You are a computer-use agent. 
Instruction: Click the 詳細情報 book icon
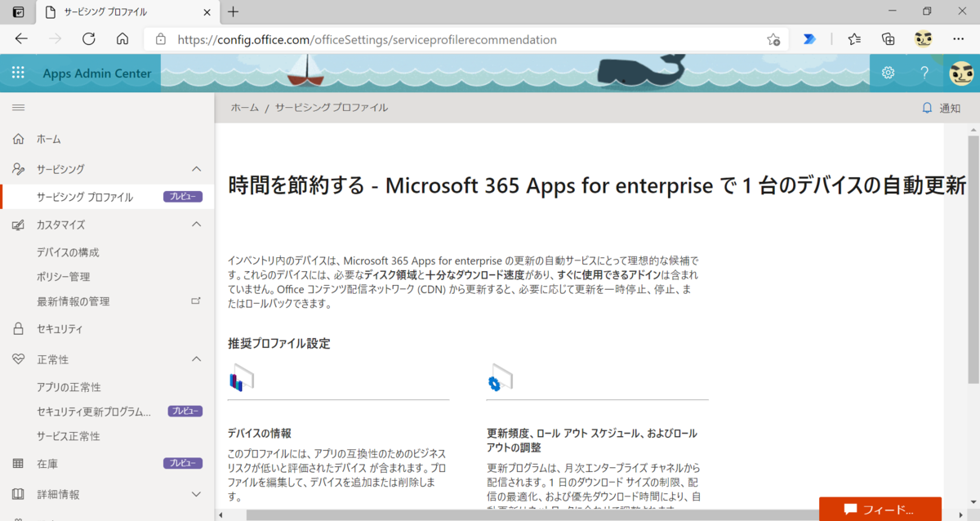click(x=18, y=494)
